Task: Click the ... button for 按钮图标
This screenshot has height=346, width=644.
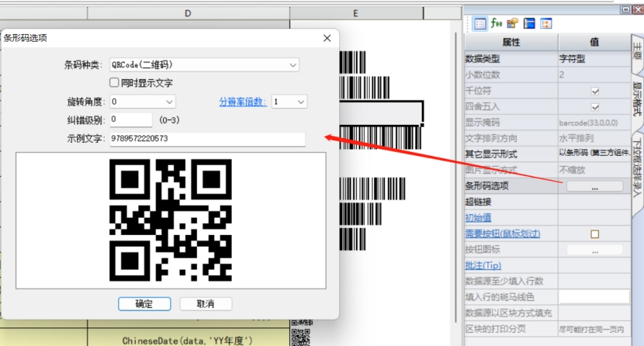Action: coord(594,250)
